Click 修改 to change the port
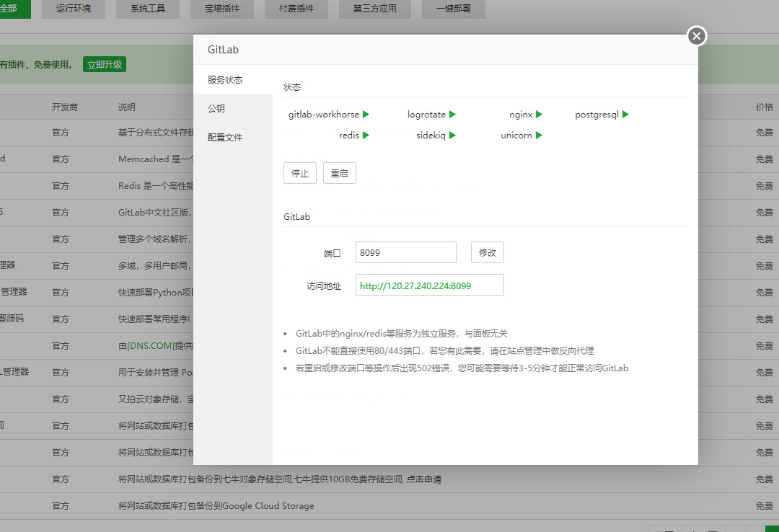 (x=488, y=252)
